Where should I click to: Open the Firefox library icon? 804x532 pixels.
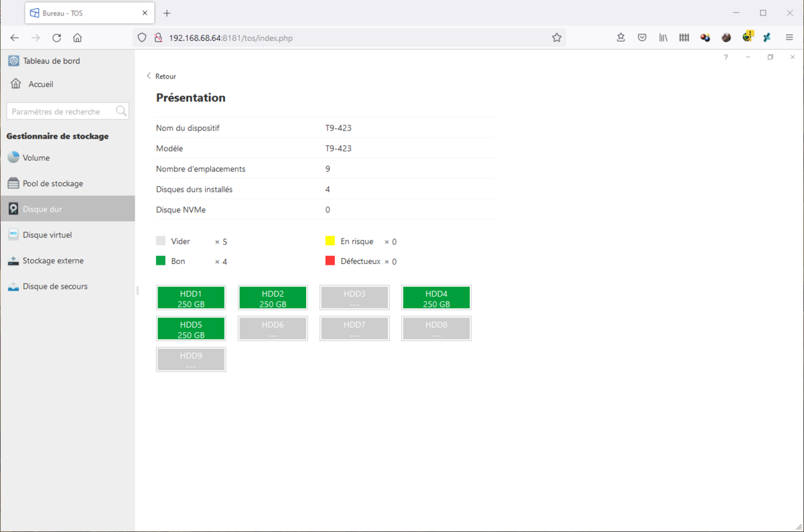coord(663,38)
